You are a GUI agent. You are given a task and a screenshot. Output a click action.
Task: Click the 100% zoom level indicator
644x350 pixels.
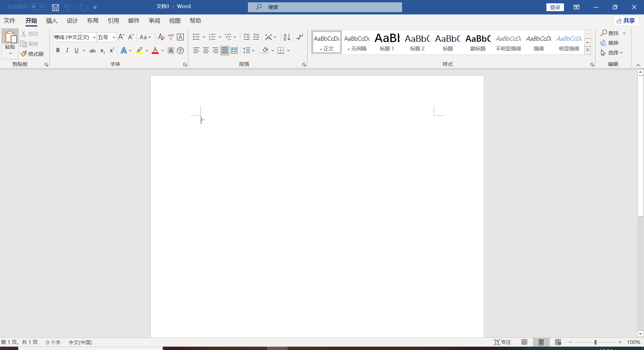click(x=634, y=342)
